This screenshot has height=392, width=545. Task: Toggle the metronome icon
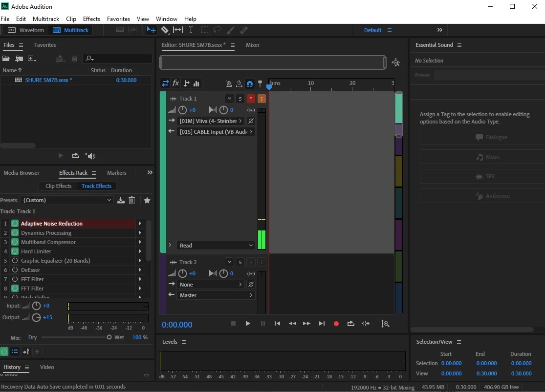pyautogui.click(x=229, y=83)
